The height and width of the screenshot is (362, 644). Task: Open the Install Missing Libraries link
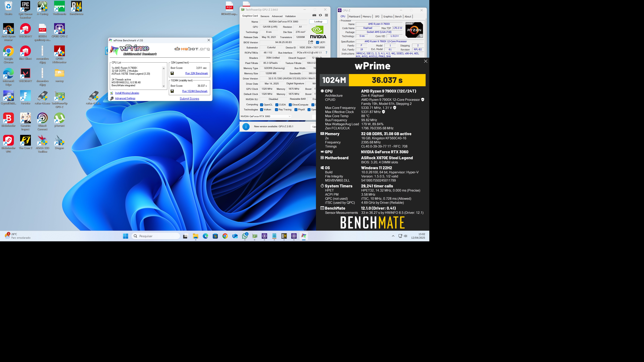[127, 93]
